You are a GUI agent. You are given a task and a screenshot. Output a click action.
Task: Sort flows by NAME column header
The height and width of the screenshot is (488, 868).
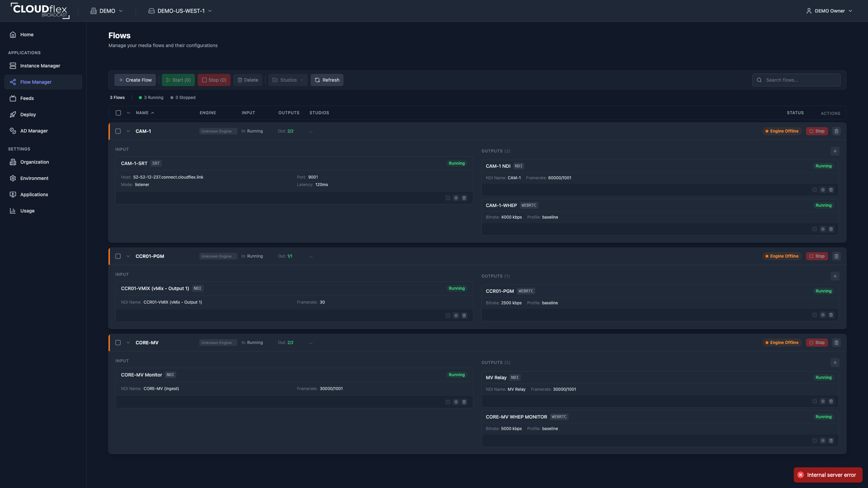(x=145, y=113)
